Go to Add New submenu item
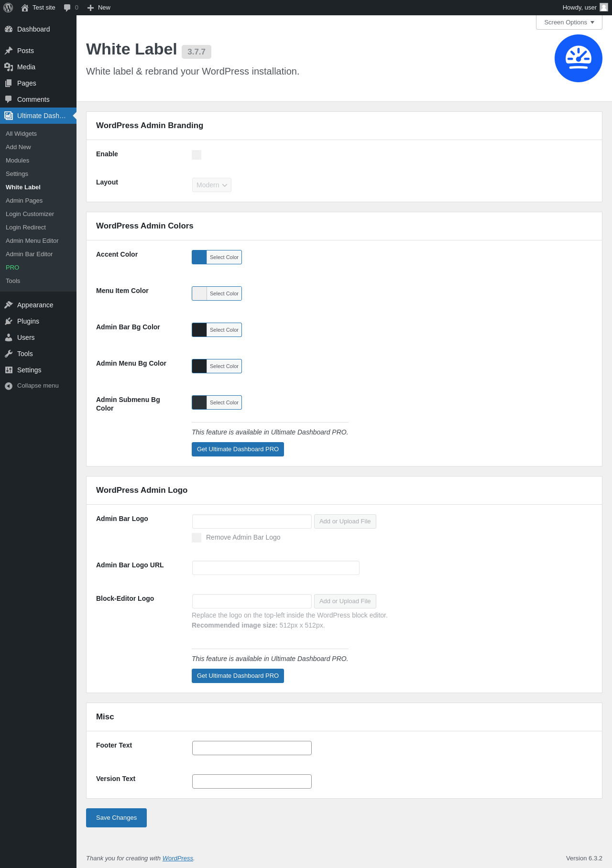Viewport: 612px width, 868px height. pyautogui.click(x=18, y=147)
